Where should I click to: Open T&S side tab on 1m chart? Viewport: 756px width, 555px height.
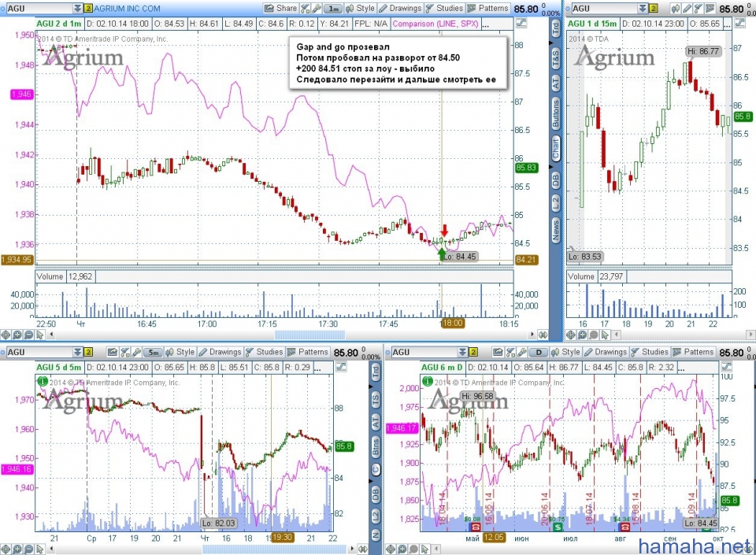tap(555, 58)
